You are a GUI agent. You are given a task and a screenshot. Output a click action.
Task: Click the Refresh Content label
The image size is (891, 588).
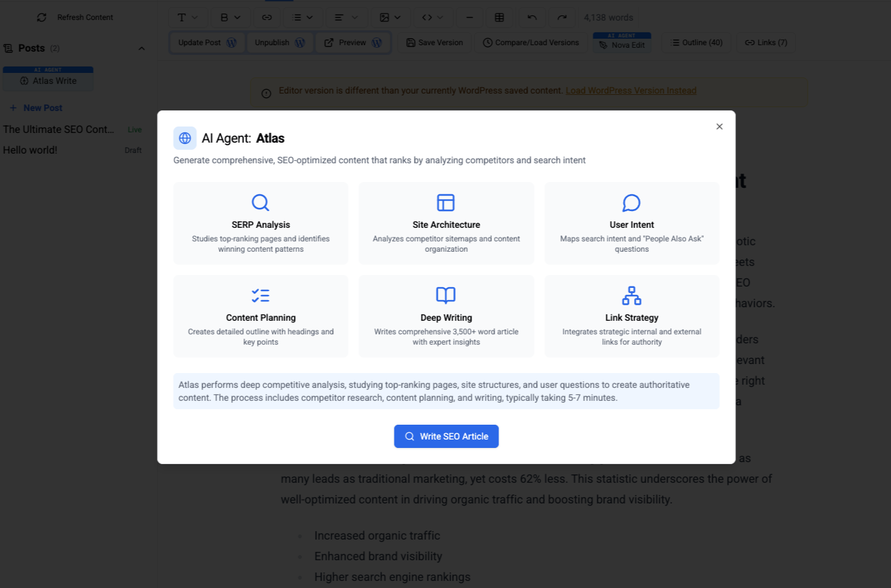click(x=85, y=17)
